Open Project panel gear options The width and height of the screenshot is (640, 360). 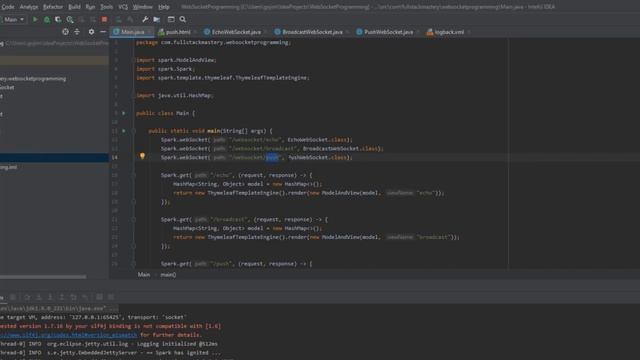click(x=91, y=31)
